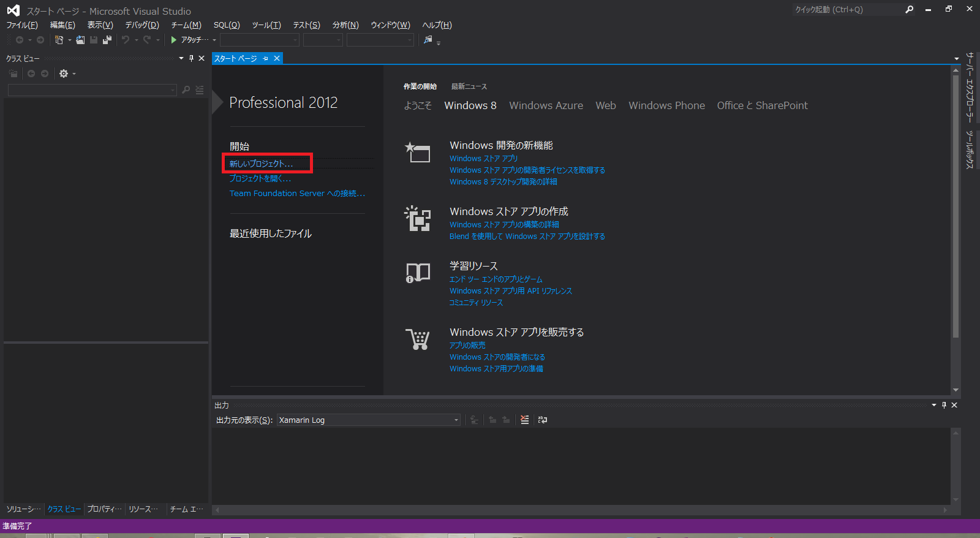Viewport: 980px width, 538px height.
Task: Open Output panel window position dropdown arrow
Action: point(934,405)
